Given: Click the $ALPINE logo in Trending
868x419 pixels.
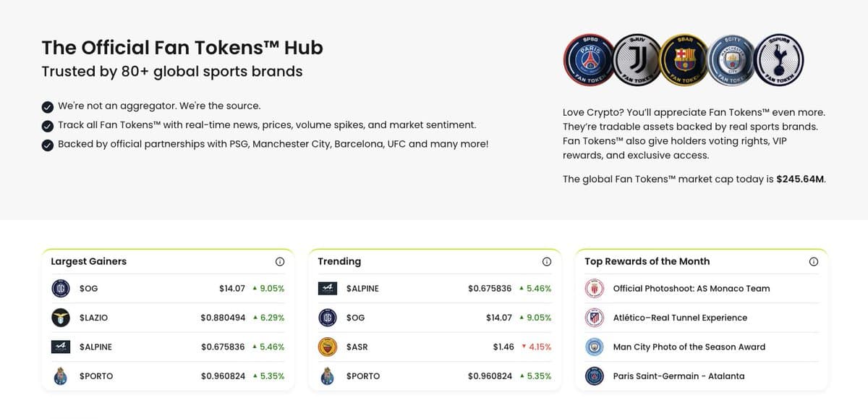Looking at the screenshot, I should (327, 288).
